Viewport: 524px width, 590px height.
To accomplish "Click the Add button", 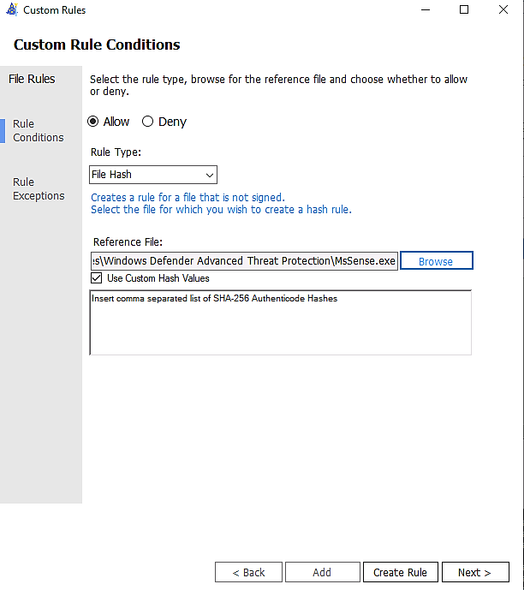I will (x=322, y=572).
